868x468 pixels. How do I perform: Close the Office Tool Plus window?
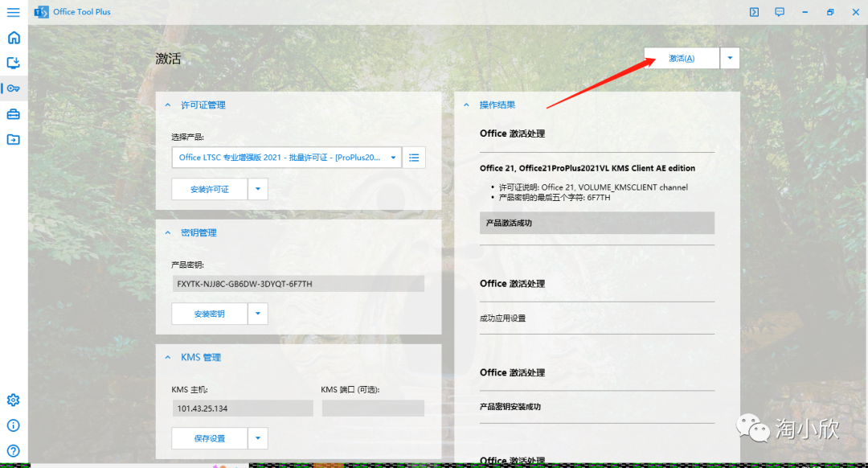855,11
